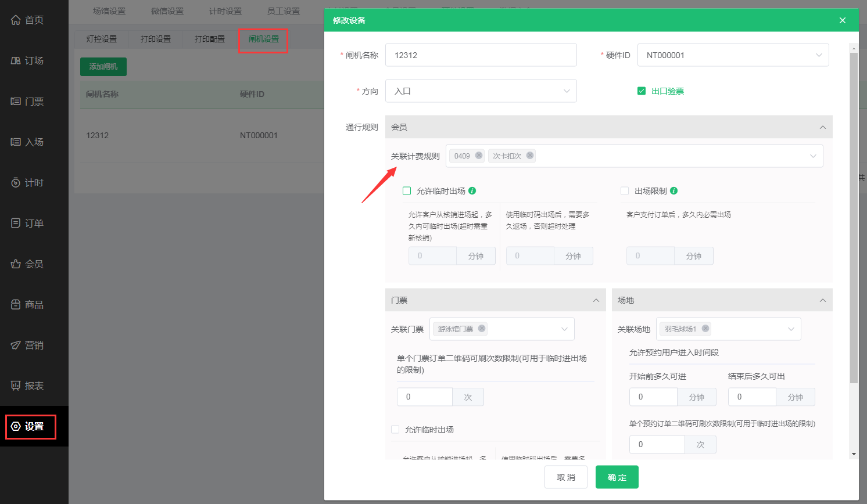
Task: Remove the 次卡扣次 tag
Action: click(x=530, y=156)
